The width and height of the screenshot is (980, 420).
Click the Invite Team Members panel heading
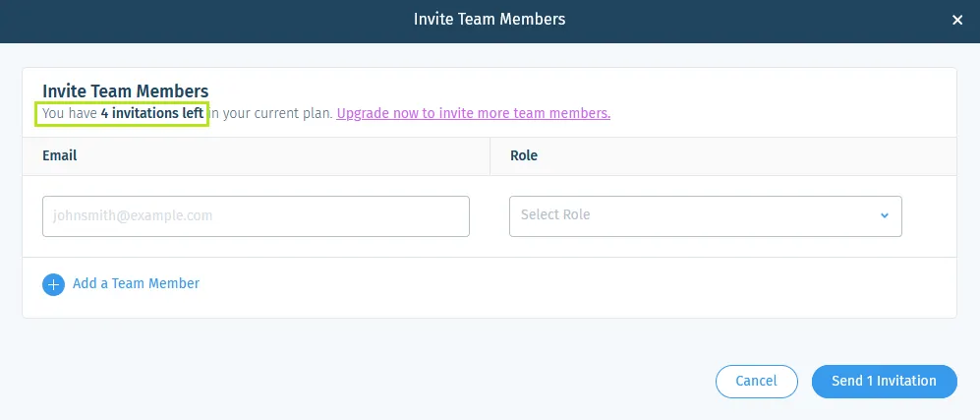point(125,91)
